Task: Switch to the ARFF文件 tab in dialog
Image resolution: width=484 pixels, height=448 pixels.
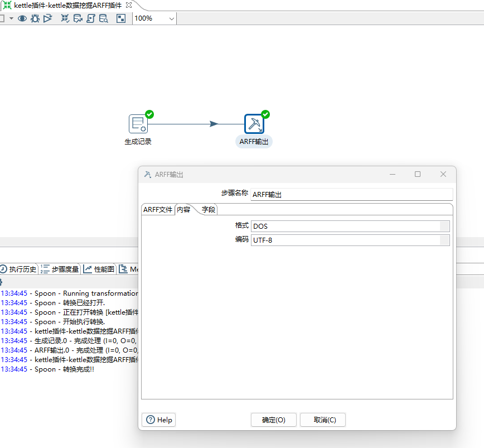Action: (158, 210)
